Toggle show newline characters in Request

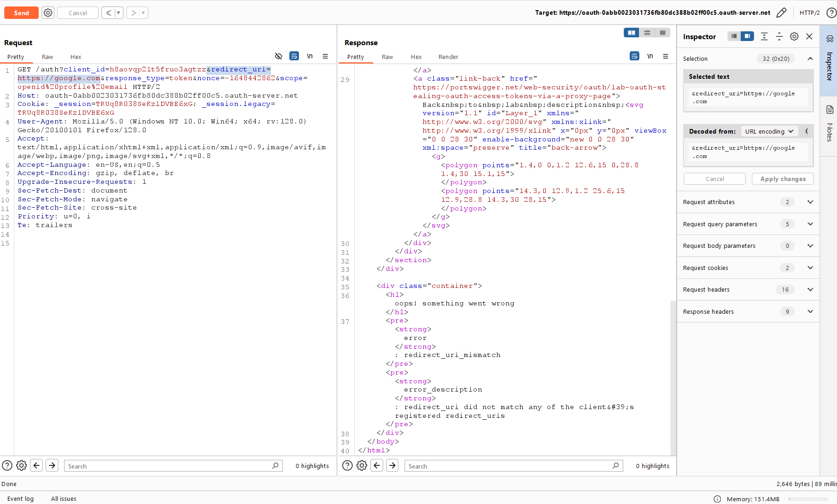[x=310, y=56]
